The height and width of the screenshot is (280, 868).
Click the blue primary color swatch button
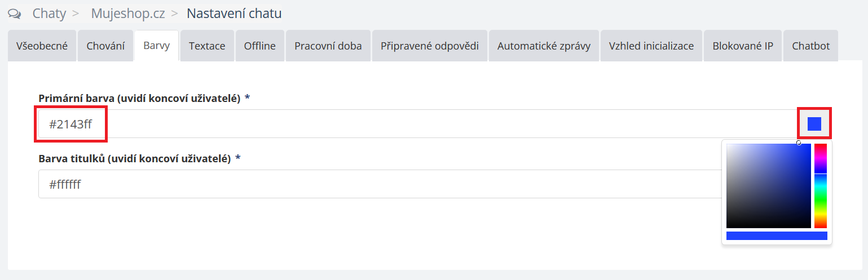[x=814, y=124]
